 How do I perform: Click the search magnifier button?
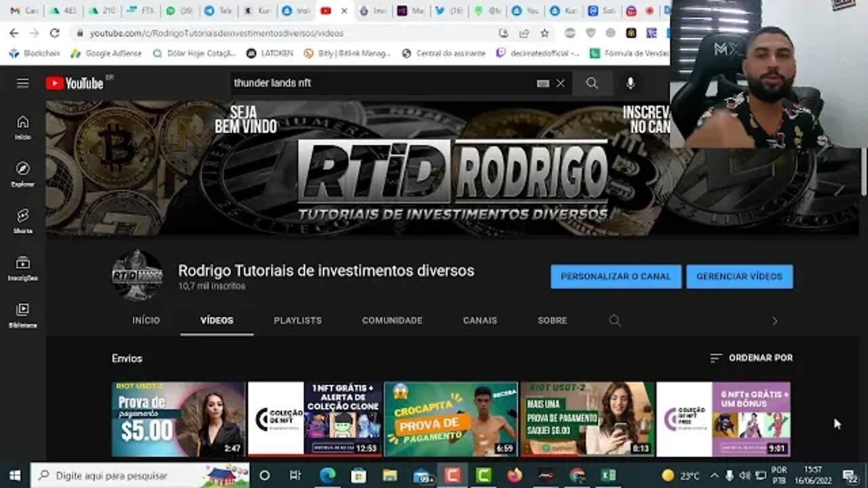point(592,83)
